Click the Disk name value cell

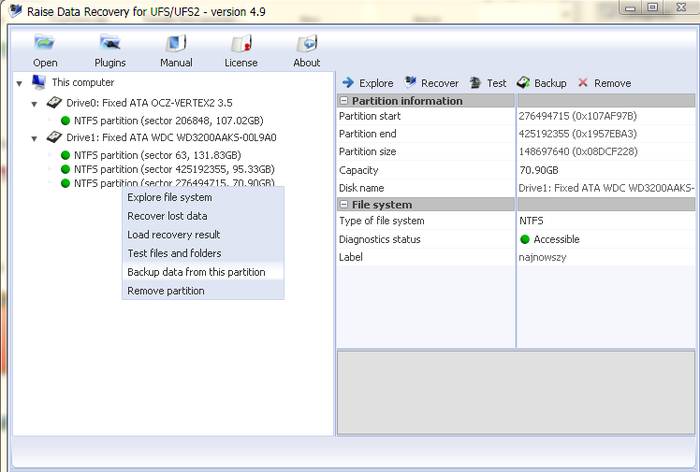[606, 188]
